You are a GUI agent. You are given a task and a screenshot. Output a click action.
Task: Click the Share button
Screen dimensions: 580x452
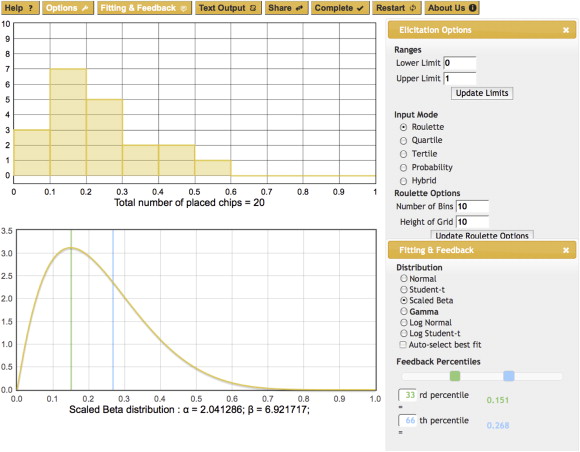pyautogui.click(x=286, y=8)
